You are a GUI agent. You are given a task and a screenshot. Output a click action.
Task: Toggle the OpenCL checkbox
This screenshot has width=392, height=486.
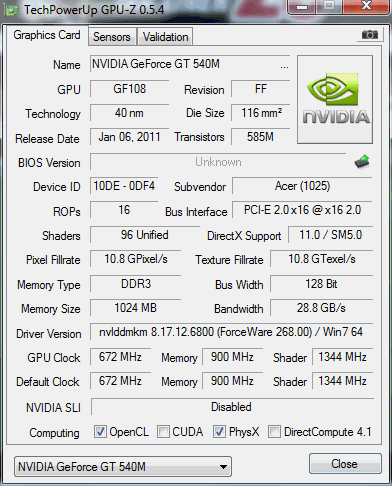[100, 432]
